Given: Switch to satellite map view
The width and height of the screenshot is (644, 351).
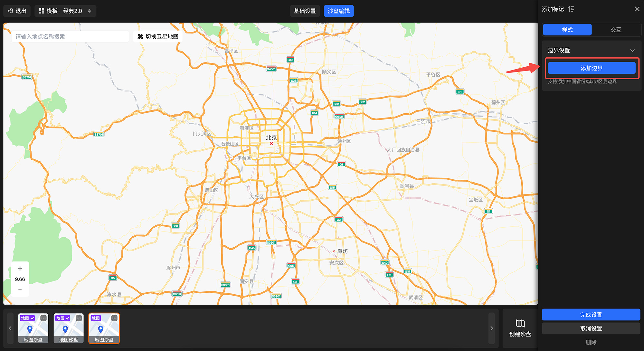Looking at the screenshot, I should [158, 37].
